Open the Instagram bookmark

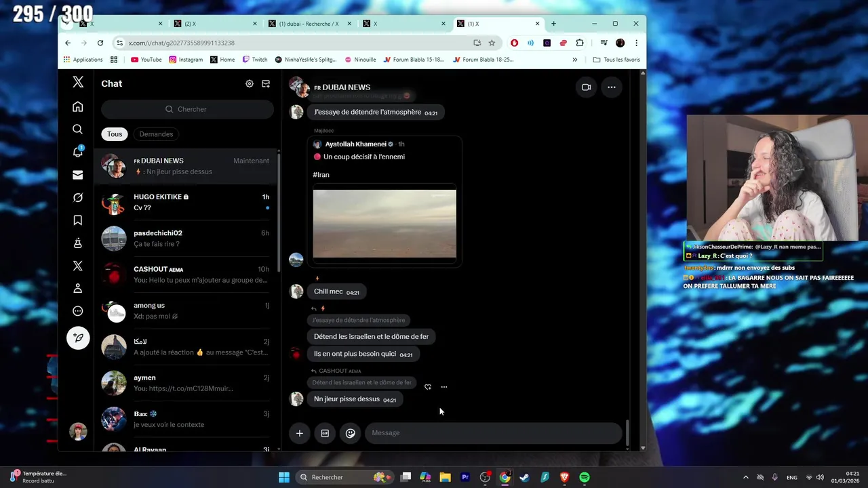(186, 60)
